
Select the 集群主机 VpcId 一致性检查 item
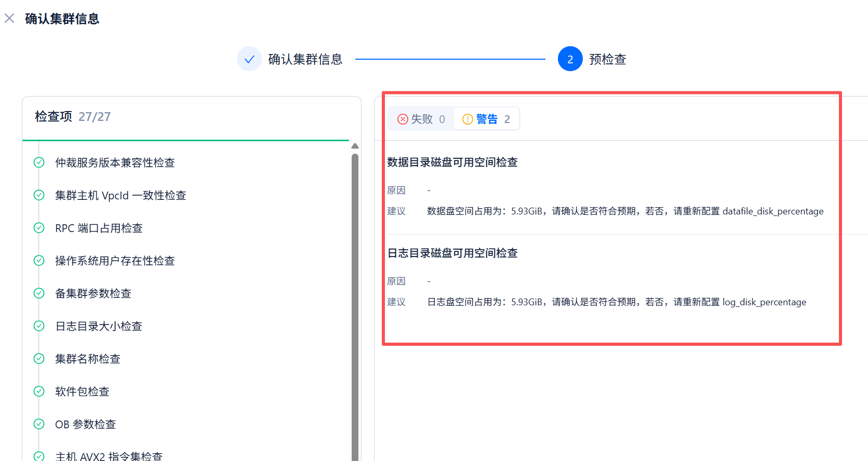[121, 195]
